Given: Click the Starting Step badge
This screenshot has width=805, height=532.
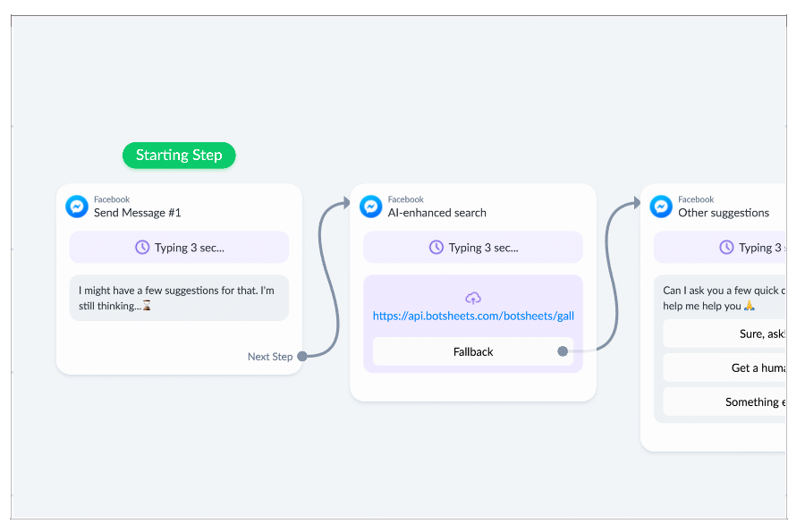Looking at the screenshot, I should pos(179,155).
